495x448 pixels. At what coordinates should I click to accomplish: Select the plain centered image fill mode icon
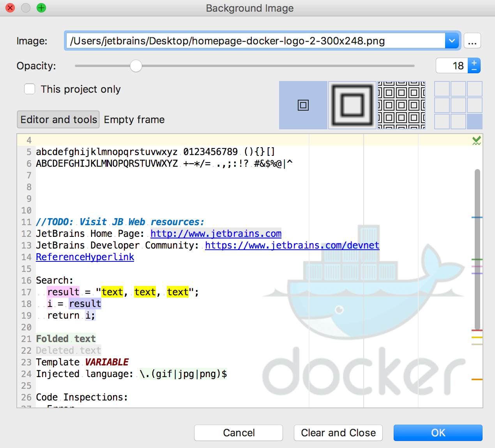pos(303,105)
